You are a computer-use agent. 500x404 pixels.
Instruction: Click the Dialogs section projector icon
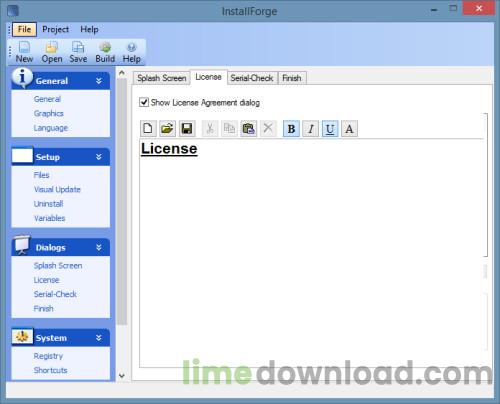(x=22, y=245)
